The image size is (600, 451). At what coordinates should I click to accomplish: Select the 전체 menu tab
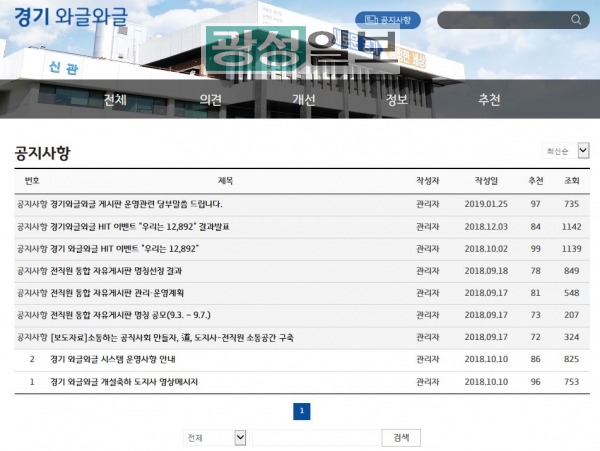point(115,100)
